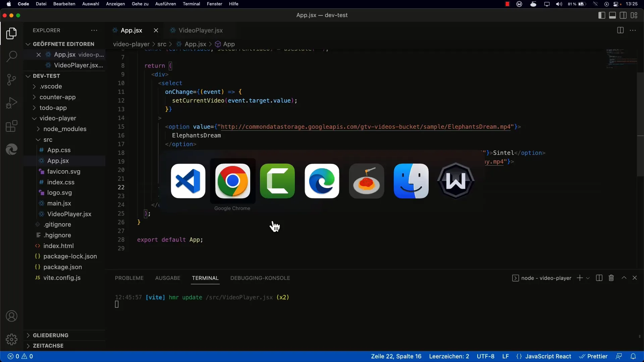This screenshot has height=362, width=644.
Task: Click the Finder dock icon
Action: coord(411,181)
